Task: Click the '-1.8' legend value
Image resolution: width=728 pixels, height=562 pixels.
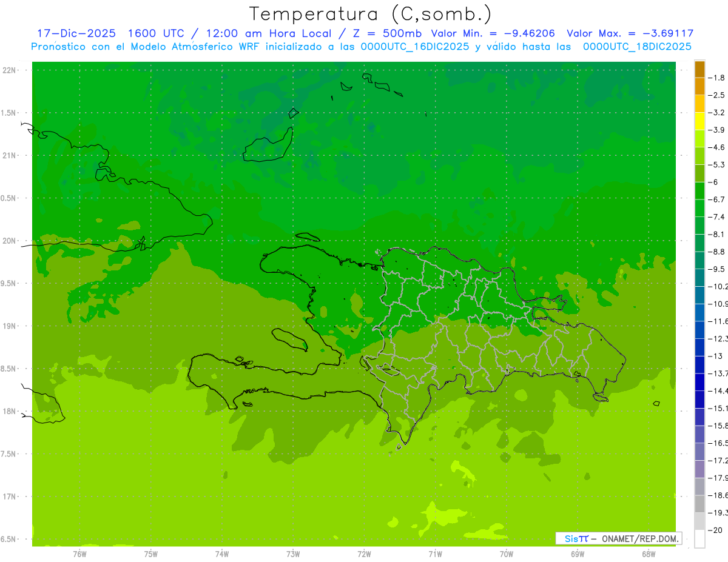Action: click(x=718, y=78)
